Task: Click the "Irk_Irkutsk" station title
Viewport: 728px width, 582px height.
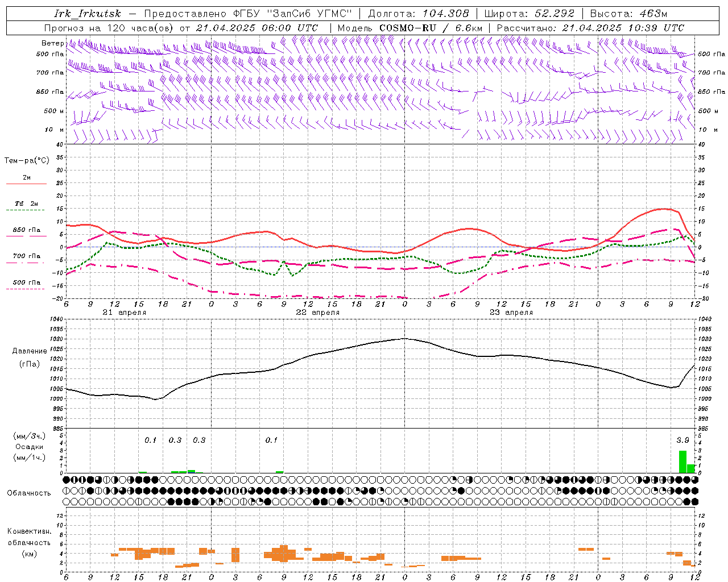Action: tap(87, 14)
